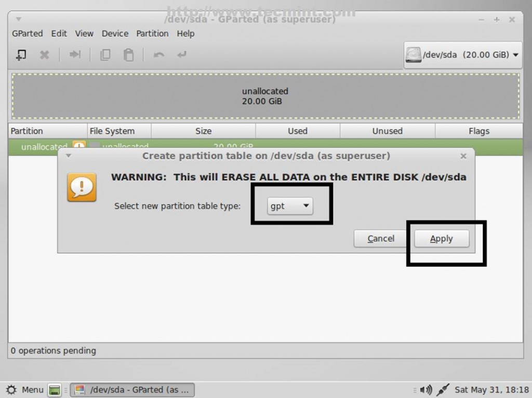Image resolution: width=532 pixels, height=398 pixels.
Task: Click the warning icon in the dialog
Action: click(x=81, y=187)
